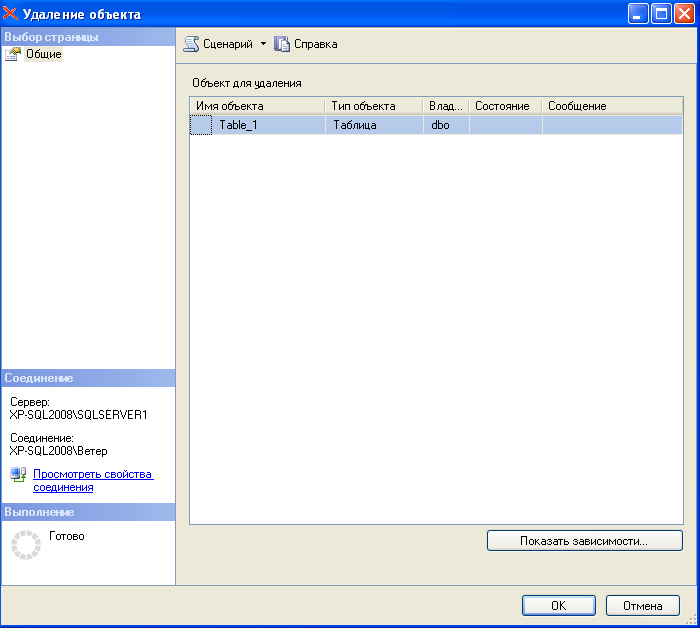Select the Table_1 row name cell
This screenshot has width=700, height=628.
point(269,125)
